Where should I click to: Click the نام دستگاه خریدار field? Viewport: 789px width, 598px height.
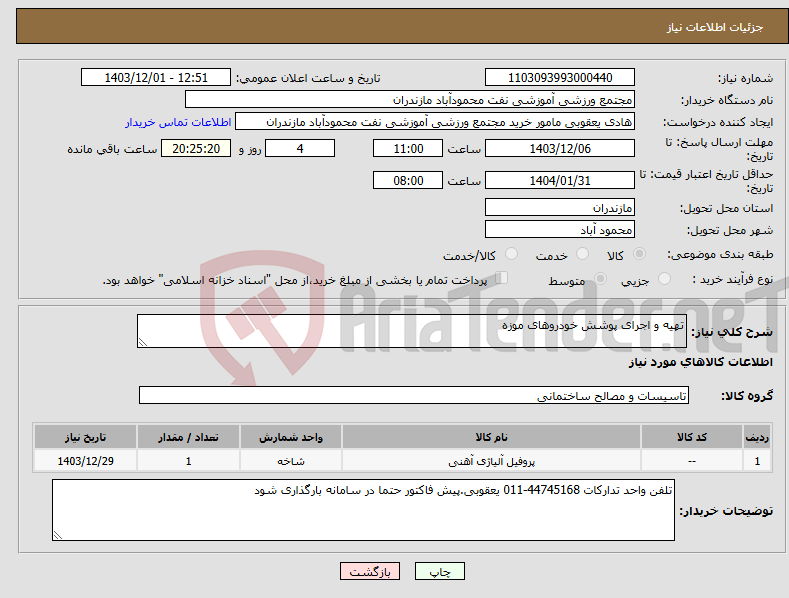tap(410, 100)
